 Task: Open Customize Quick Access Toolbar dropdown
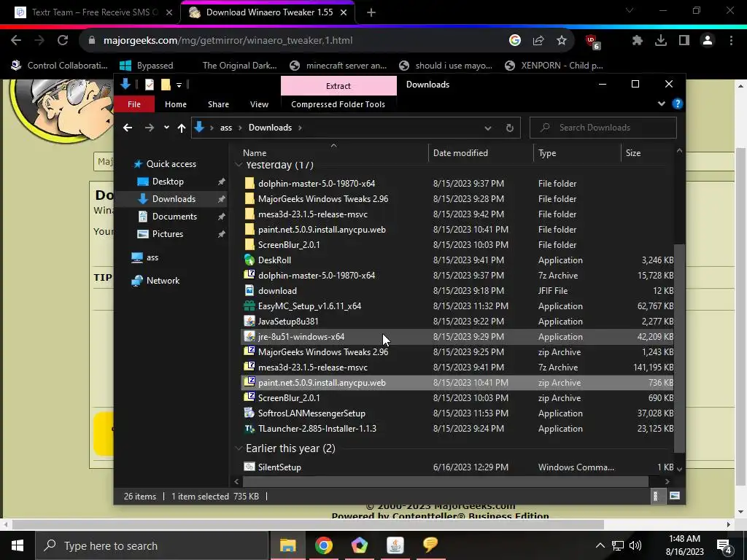click(x=179, y=85)
